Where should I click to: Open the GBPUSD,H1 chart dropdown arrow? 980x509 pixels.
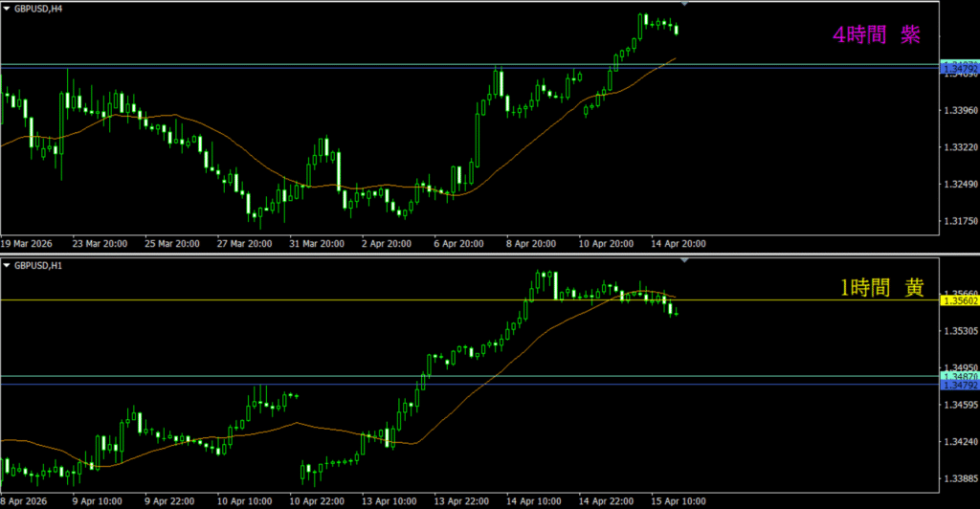(7, 264)
